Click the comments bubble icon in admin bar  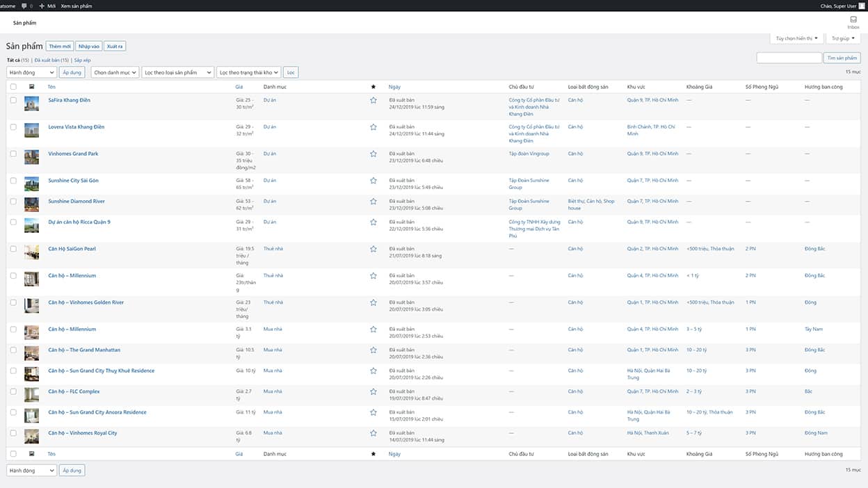pos(25,6)
